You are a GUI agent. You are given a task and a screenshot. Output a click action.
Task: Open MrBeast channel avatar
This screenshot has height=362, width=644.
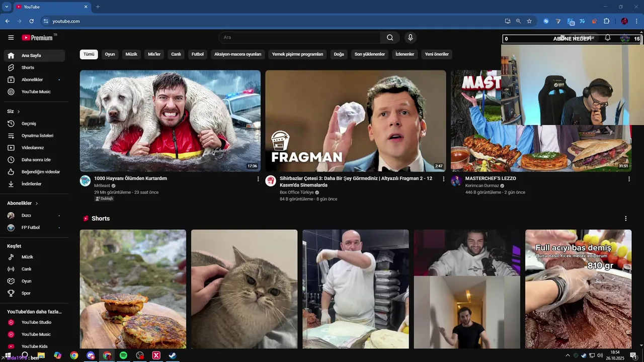(85, 181)
